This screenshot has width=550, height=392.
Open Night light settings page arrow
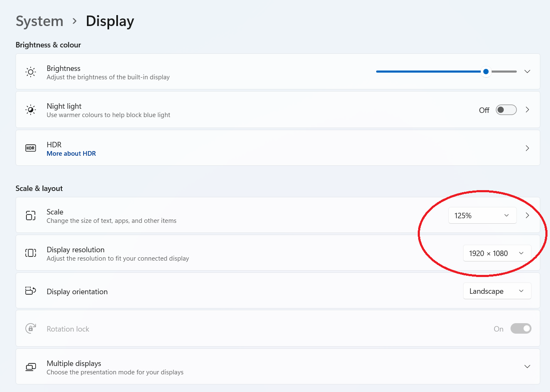coord(527,110)
